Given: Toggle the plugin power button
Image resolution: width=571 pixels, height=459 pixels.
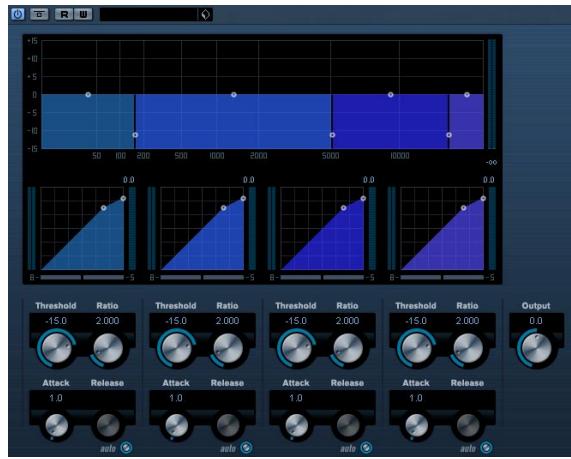Looking at the screenshot, I should tap(17, 14).
